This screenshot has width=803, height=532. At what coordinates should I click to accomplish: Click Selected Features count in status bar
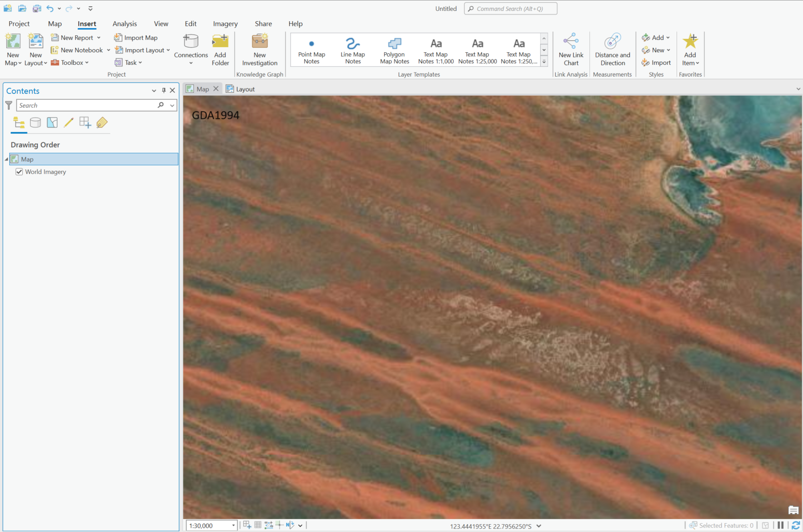click(x=725, y=525)
